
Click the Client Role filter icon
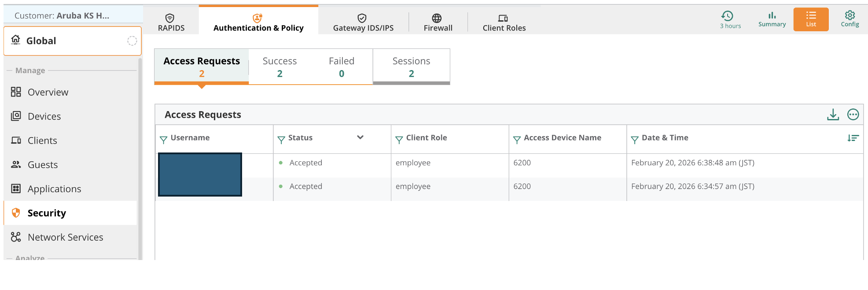tap(399, 140)
